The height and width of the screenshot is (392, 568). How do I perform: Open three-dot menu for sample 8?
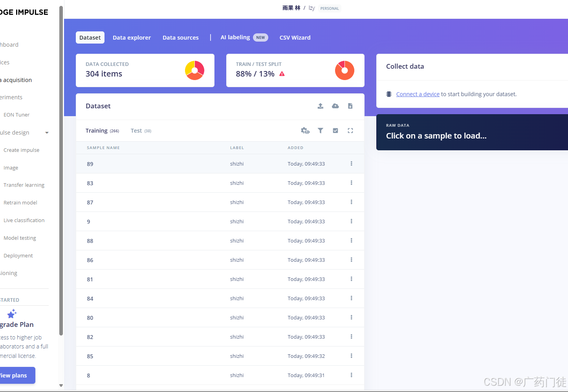tap(352, 375)
